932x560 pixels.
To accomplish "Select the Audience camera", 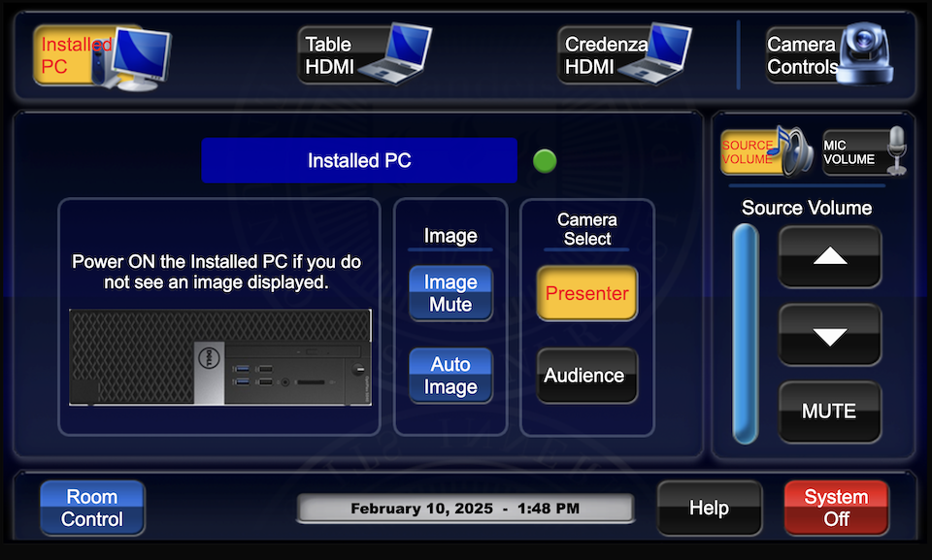I will pos(586,376).
